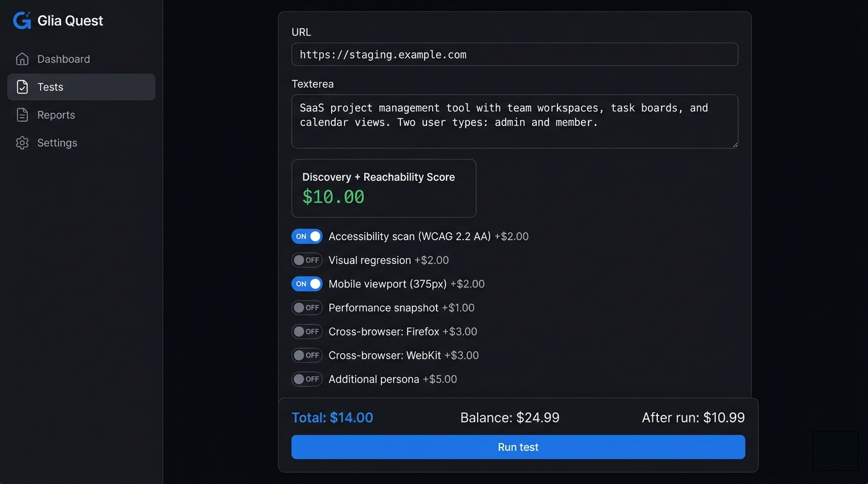Screen dimensions: 868x484
Task: Focus the URL input field
Action: [x=515, y=54]
